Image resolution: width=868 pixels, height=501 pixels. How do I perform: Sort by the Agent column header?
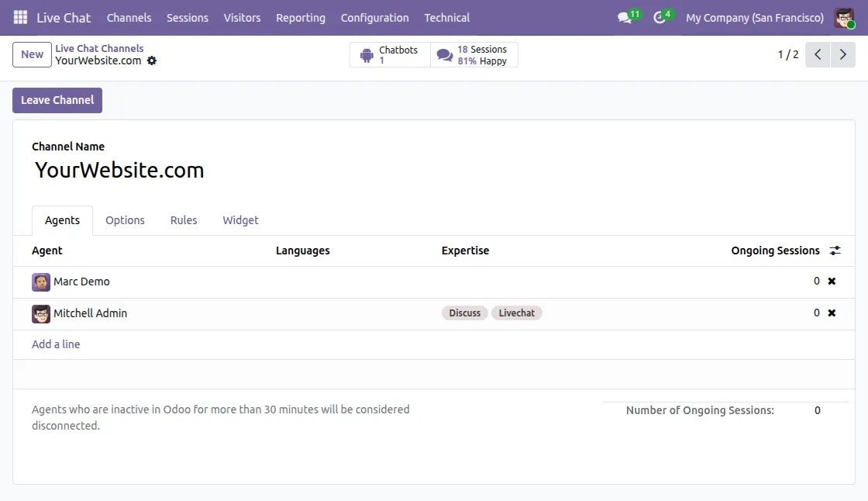47,250
